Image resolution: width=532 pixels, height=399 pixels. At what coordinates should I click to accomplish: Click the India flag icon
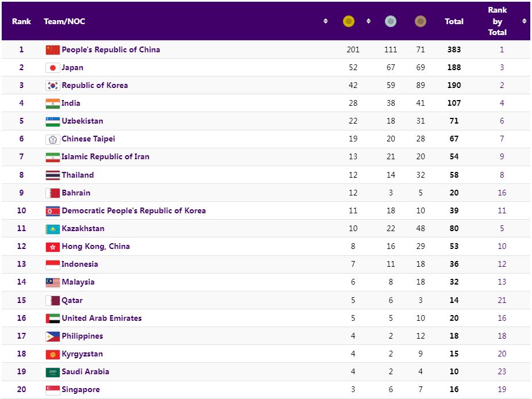point(52,103)
